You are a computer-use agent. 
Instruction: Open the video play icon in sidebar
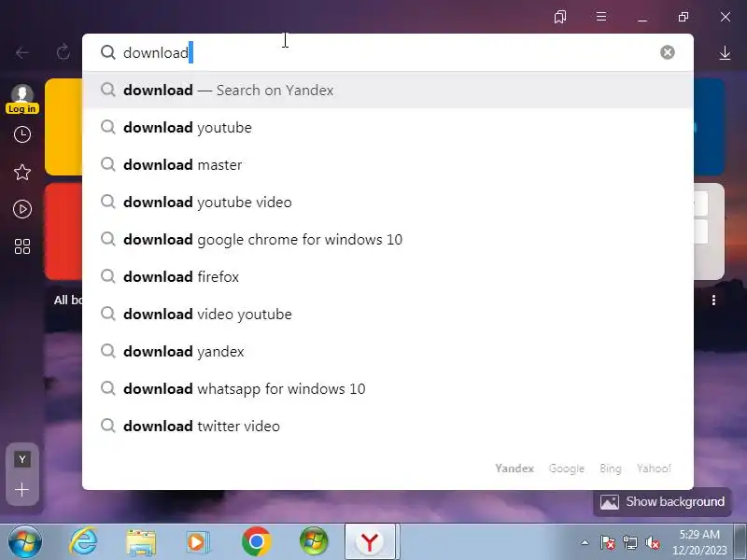pos(21,209)
